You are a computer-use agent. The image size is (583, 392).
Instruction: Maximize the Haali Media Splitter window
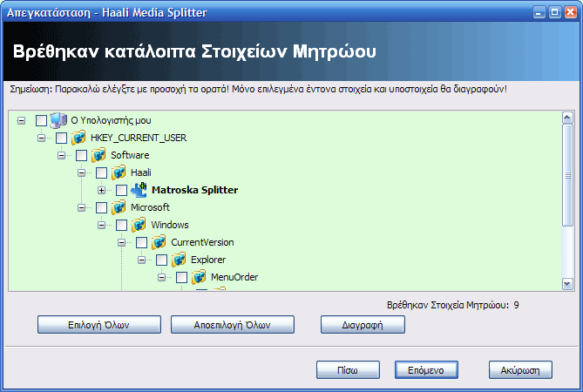[554, 12]
